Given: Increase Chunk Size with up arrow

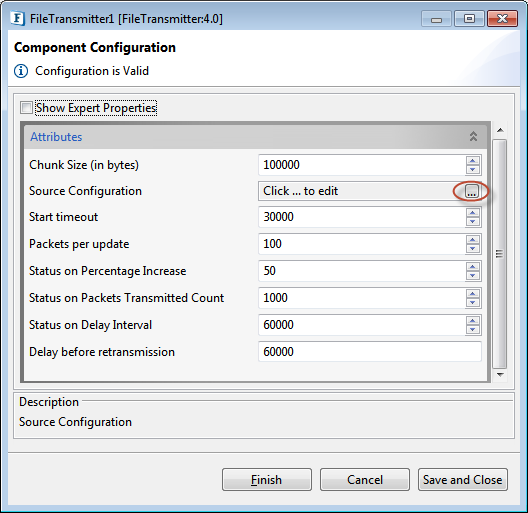Looking at the screenshot, I should pyautogui.click(x=473, y=161).
